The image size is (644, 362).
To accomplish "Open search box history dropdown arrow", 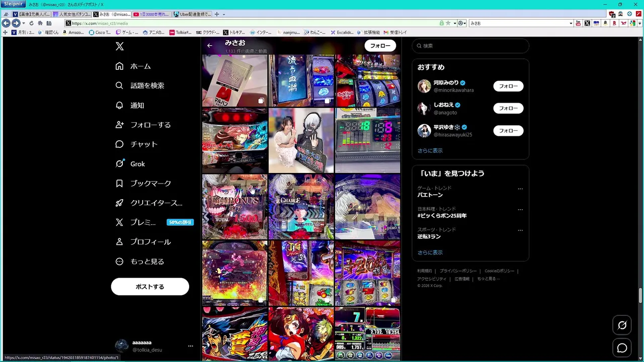I will coord(571,23).
